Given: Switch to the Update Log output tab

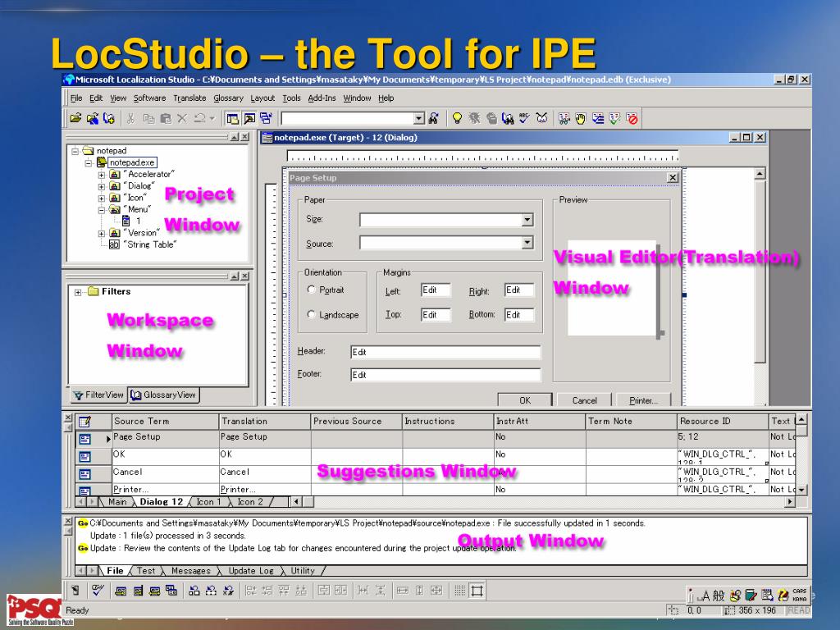Looking at the screenshot, I should [251, 571].
